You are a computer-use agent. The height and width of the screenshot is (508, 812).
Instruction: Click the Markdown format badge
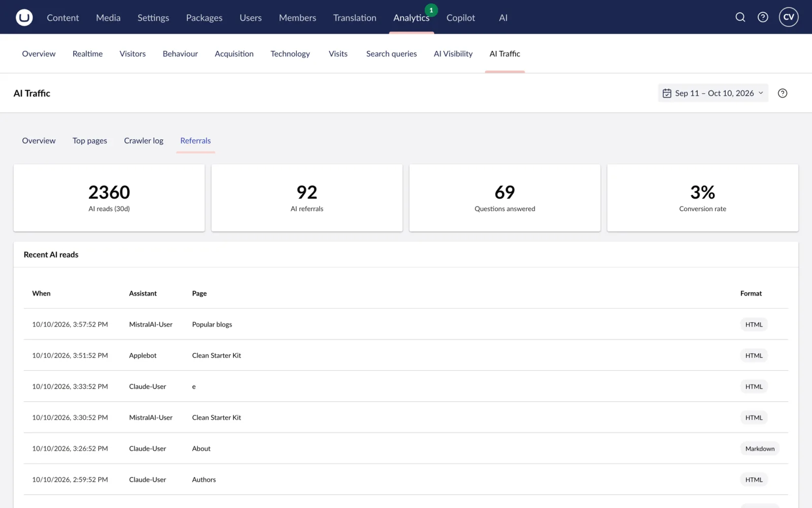coord(760,449)
